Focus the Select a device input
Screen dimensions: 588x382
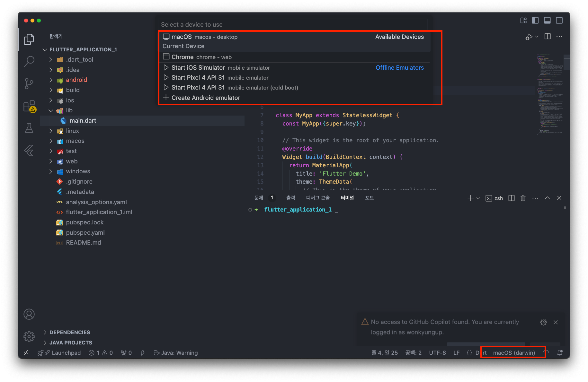pos(294,24)
